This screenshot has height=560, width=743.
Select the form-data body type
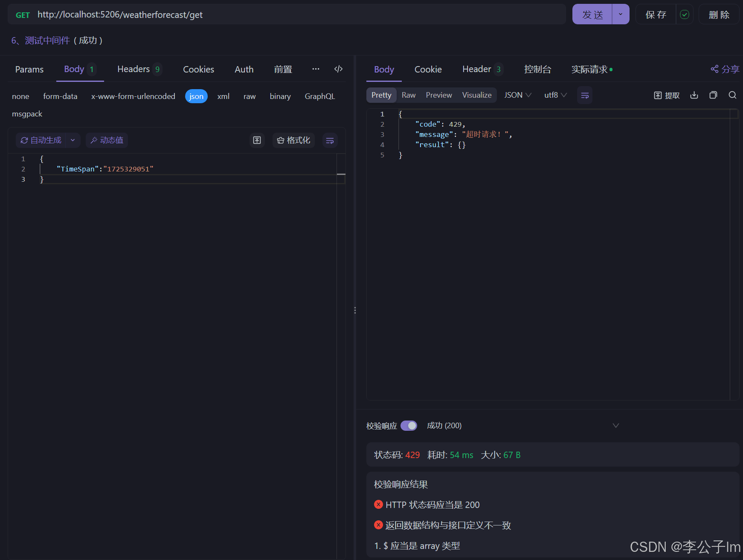pyautogui.click(x=60, y=96)
